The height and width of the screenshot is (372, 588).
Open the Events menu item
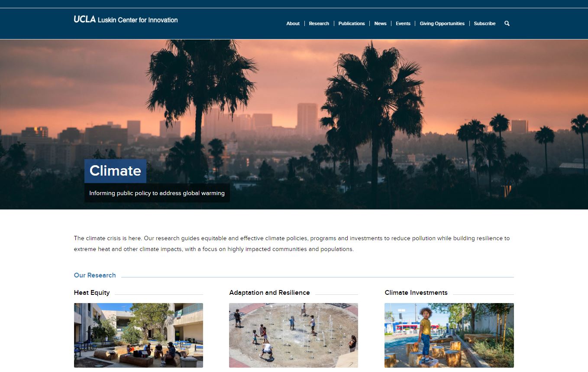pyautogui.click(x=403, y=23)
